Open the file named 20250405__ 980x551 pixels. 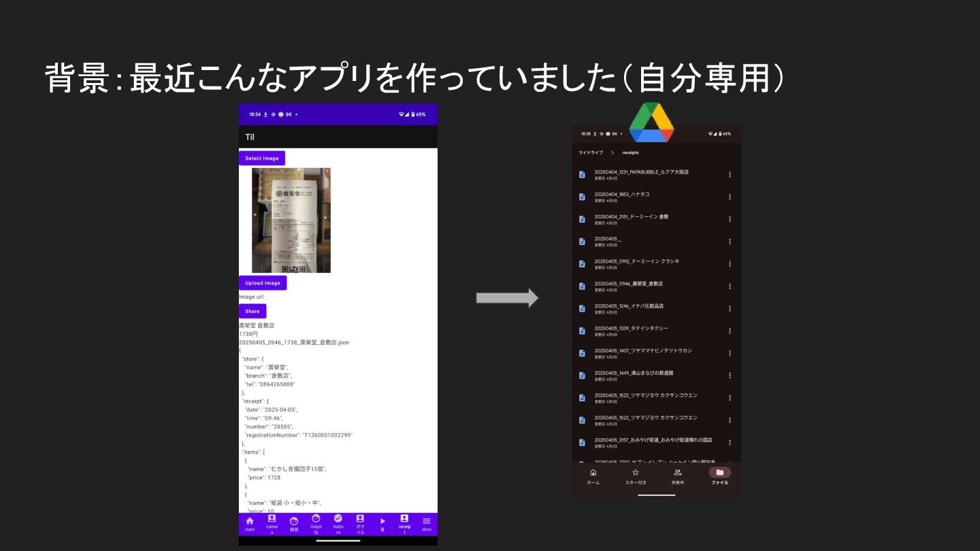pyautogui.click(x=656, y=241)
